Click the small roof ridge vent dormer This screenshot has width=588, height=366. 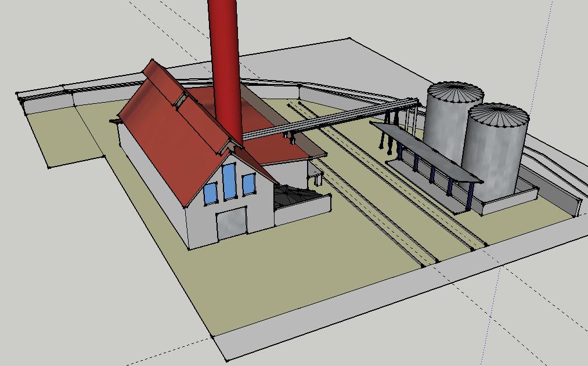[181, 99]
